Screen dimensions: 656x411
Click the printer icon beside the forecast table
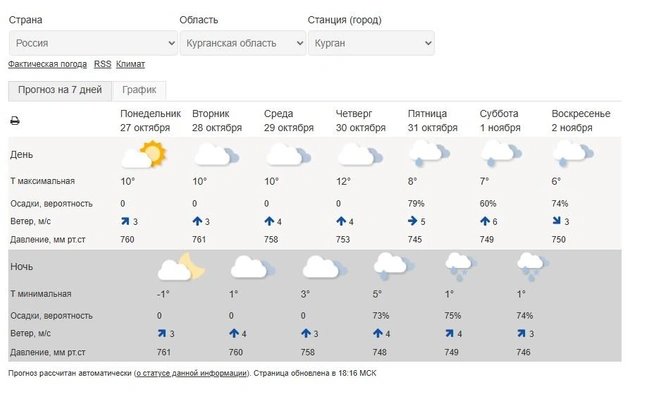click(15, 121)
